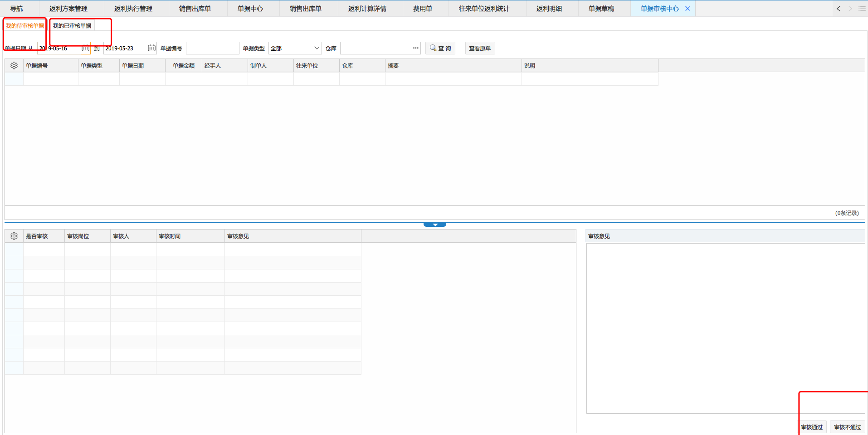Viewport: 868px width, 435px height.
Task: Close the 单据审核中心 tab
Action: coord(688,9)
